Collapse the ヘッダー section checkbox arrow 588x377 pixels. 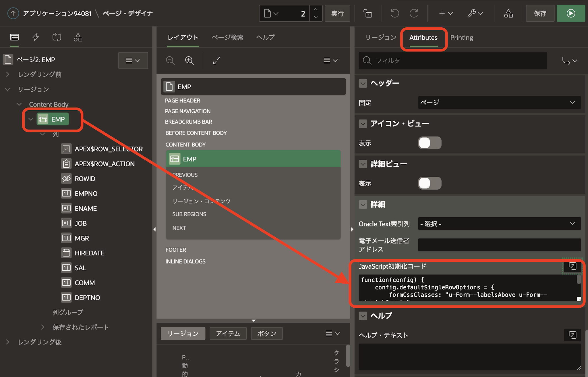point(363,83)
